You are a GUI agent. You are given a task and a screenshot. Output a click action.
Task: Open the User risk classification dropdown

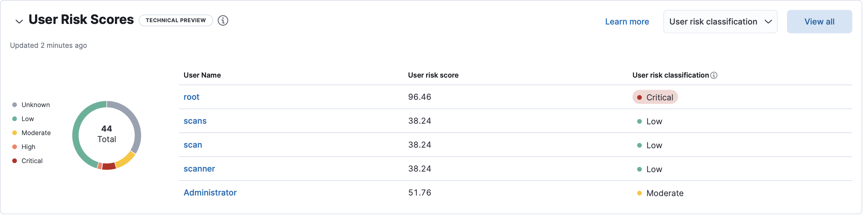720,22
